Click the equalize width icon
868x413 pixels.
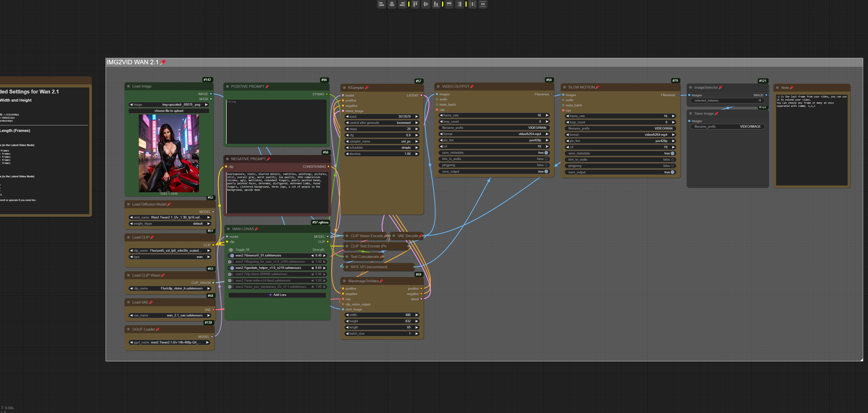449,4
